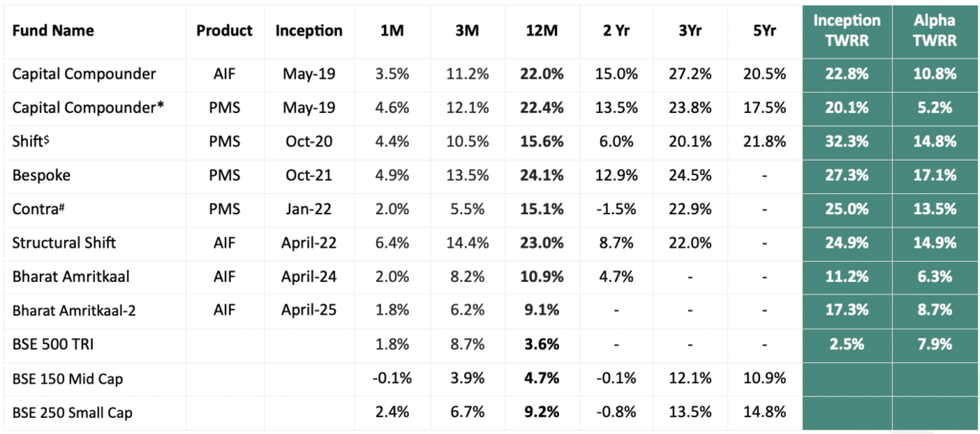Click the Oct-20 inception date cell

point(309,141)
